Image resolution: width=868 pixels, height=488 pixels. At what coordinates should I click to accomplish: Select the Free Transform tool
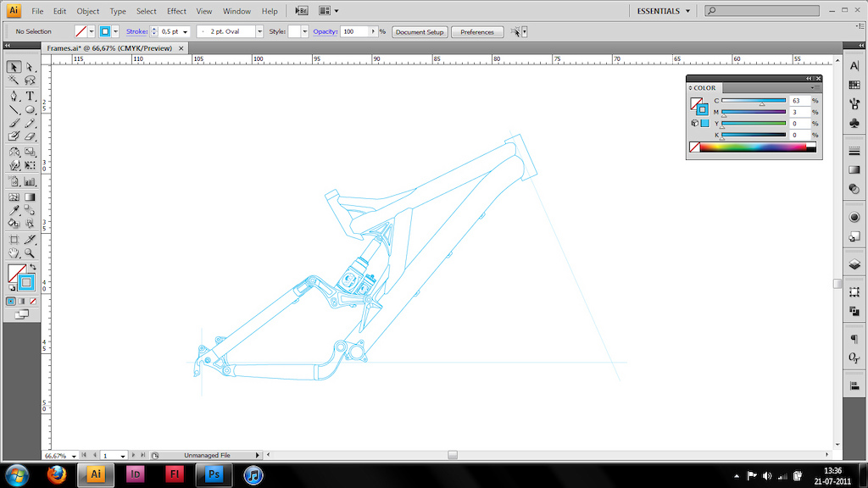tap(30, 165)
